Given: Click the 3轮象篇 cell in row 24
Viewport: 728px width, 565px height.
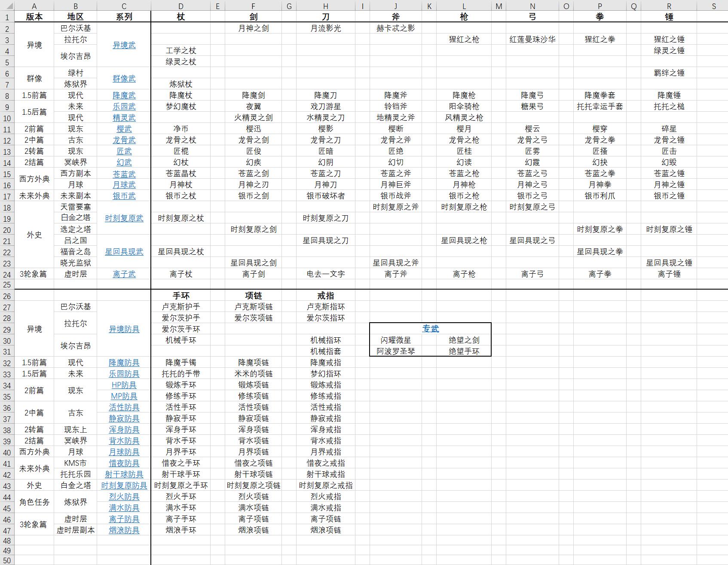Looking at the screenshot, I should pos(34,274).
